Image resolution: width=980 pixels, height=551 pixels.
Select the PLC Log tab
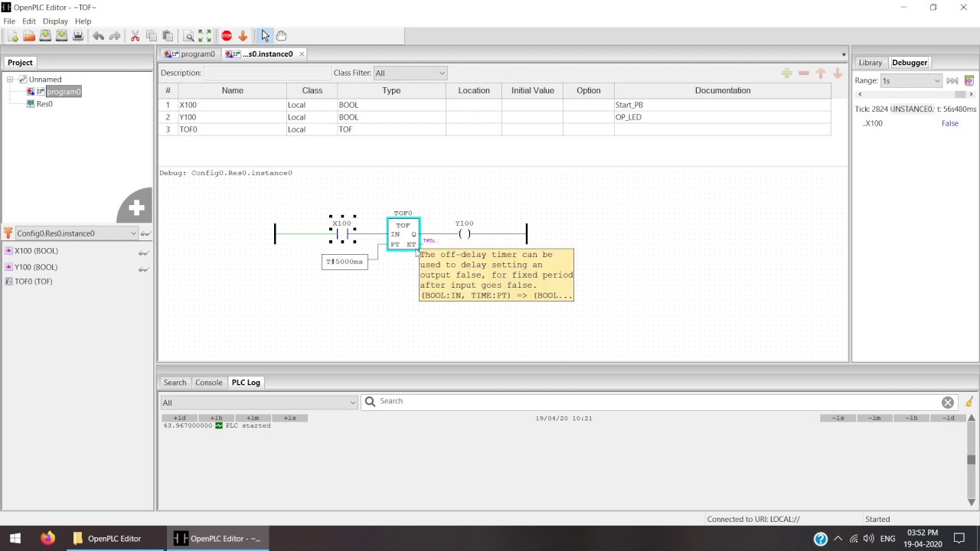pyautogui.click(x=246, y=382)
